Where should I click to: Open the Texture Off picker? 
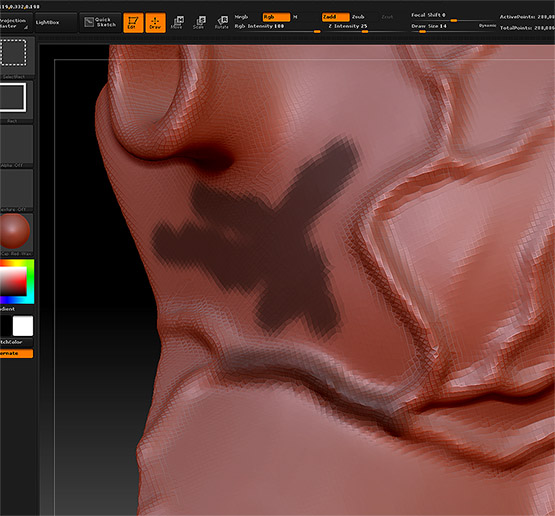tap(16, 190)
